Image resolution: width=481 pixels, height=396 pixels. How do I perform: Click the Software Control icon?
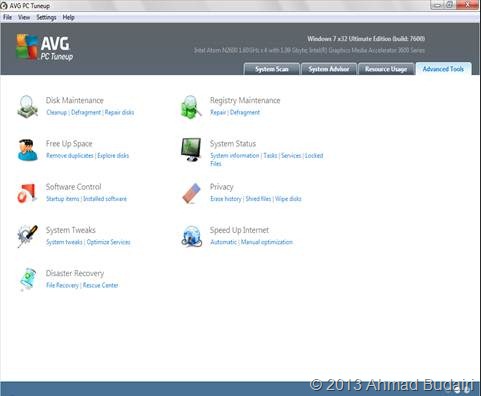pyautogui.click(x=27, y=193)
